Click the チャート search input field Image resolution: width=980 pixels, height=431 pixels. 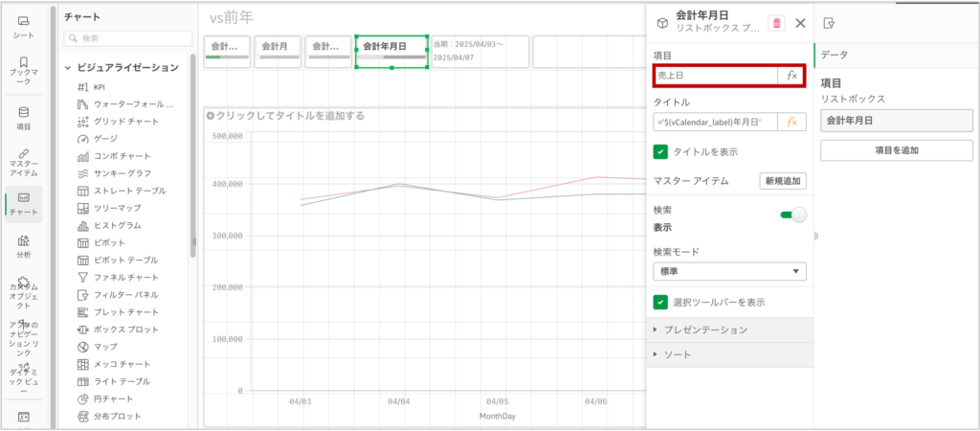coord(125,38)
